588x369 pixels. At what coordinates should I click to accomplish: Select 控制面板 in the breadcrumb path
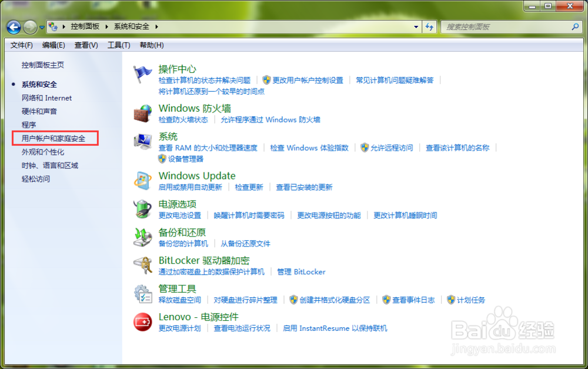85,26
